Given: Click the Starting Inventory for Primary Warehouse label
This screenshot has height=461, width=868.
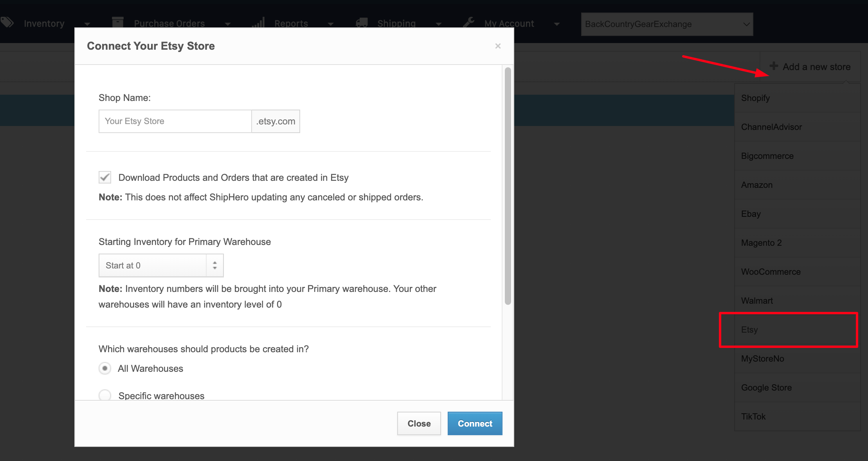Looking at the screenshot, I should point(185,242).
